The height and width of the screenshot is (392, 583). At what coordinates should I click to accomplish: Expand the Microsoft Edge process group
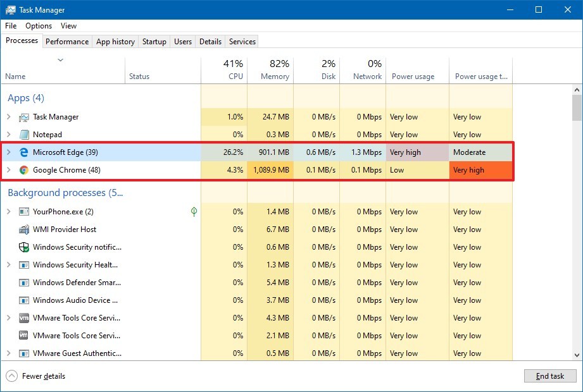point(9,152)
